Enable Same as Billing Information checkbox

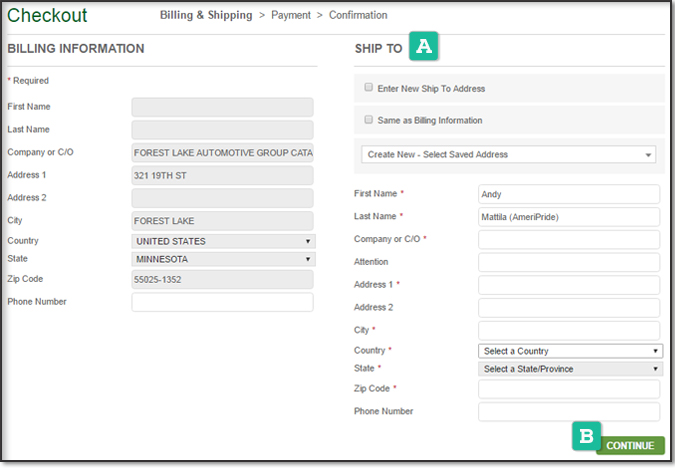(x=369, y=120)
